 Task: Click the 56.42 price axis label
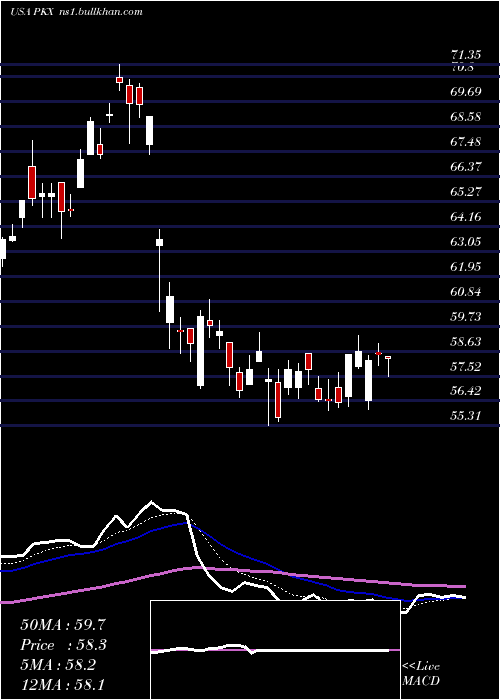point(466,391)
